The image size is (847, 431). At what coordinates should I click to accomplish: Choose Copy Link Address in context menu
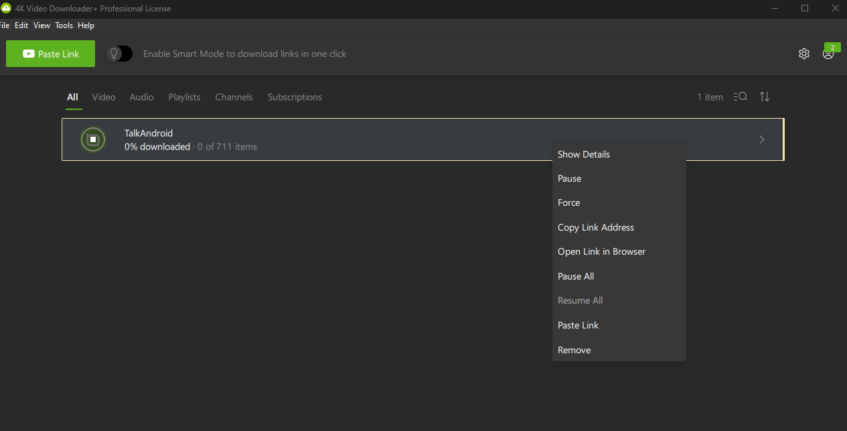point(619,227)
